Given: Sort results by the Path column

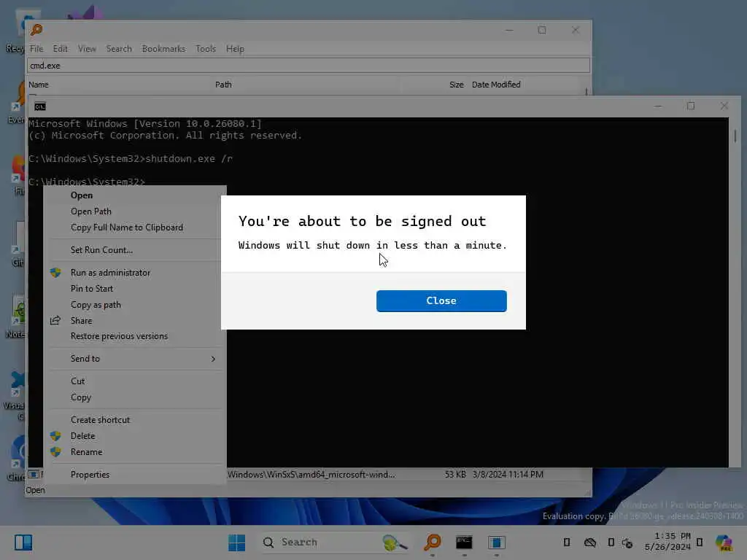Looking at the screenshot, I should [223, 85].
